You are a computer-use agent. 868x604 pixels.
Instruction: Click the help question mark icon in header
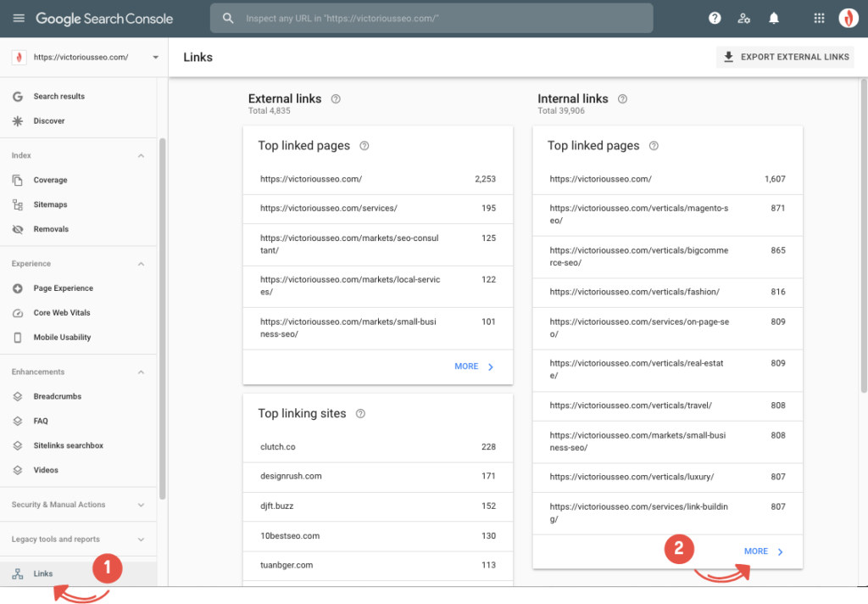(715, 19)
